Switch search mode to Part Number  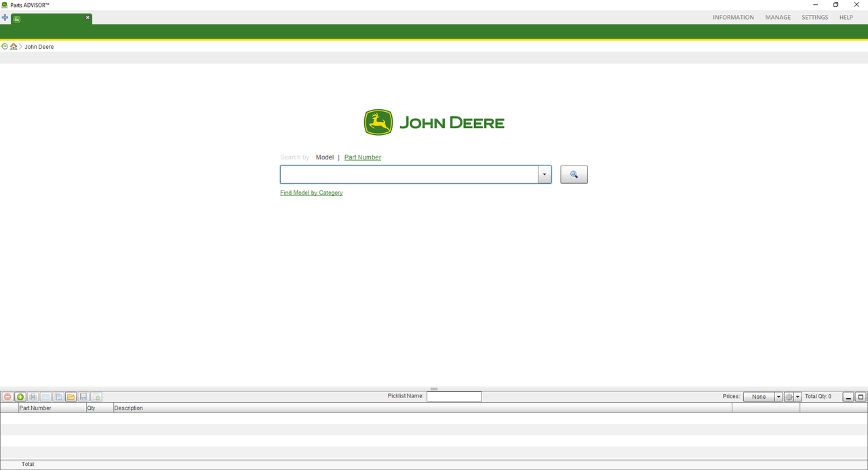(363, 157)
